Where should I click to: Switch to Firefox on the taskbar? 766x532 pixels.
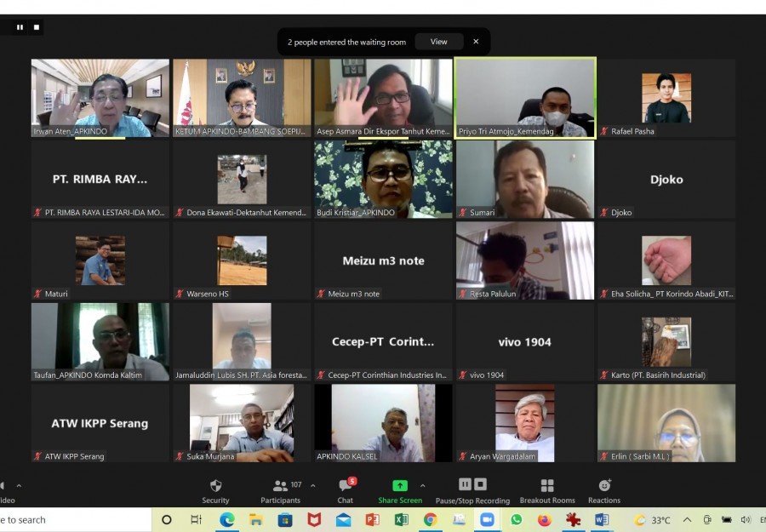pos(544,520)
